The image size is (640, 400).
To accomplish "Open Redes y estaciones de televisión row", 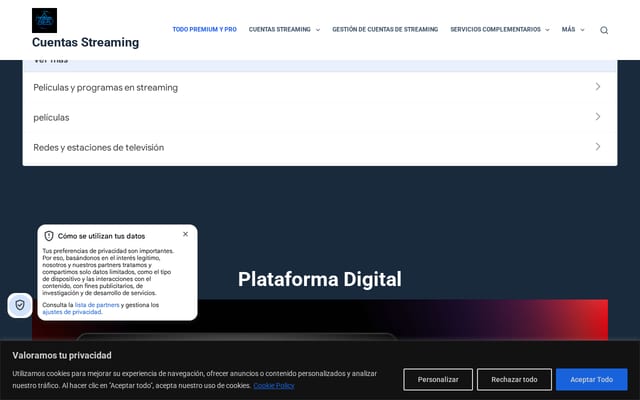I will click(320, 147).
